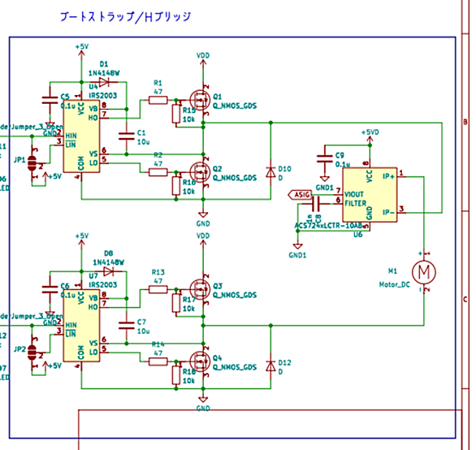Select resistor R17 10k body
Screen dimensions: 476x450
176,303
